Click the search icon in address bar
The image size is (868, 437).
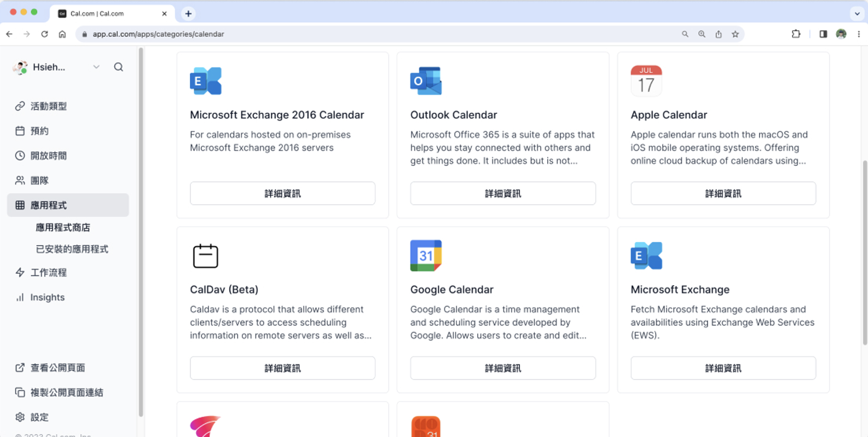(x=685, y=34)
